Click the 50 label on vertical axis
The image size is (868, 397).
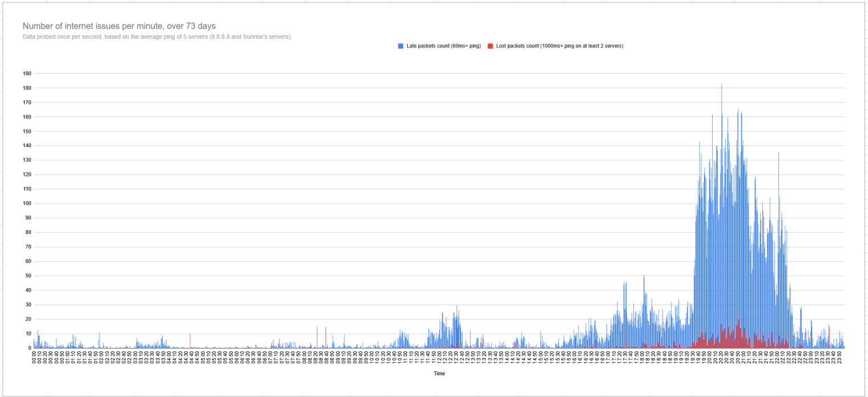click(x=28, y=276)
